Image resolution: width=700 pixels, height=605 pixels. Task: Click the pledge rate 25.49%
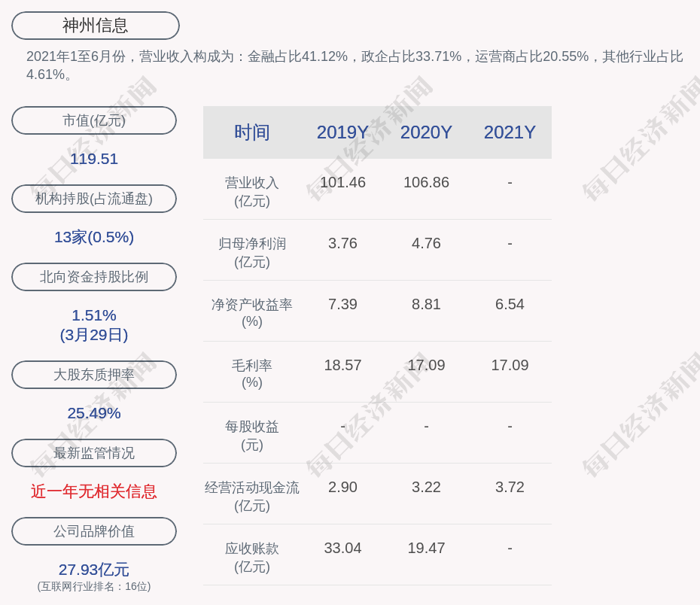(94, 413)
